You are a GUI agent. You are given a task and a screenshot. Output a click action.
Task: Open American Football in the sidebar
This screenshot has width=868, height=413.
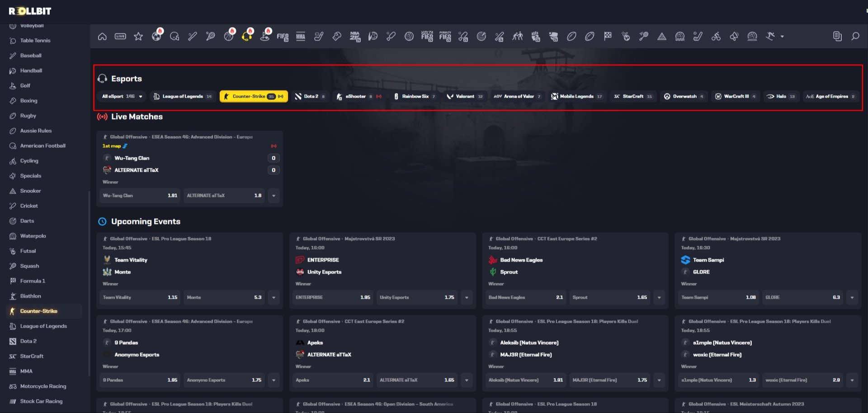(x=42, y=146)
